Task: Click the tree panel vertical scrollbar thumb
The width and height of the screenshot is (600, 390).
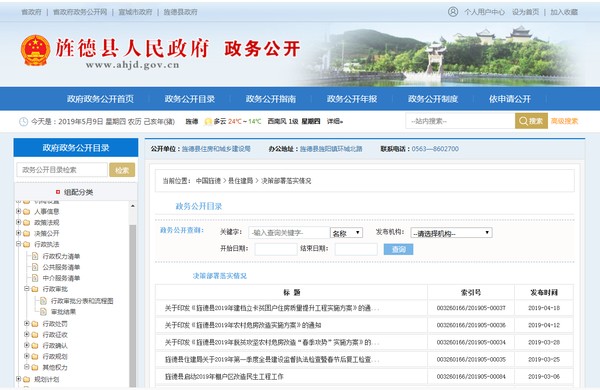Action: coord(133,306)
